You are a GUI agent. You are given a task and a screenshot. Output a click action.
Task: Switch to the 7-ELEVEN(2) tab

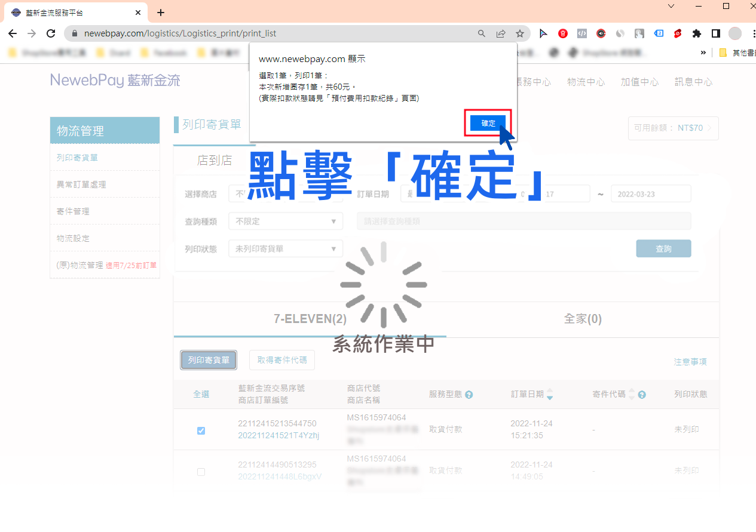point(310,319)
